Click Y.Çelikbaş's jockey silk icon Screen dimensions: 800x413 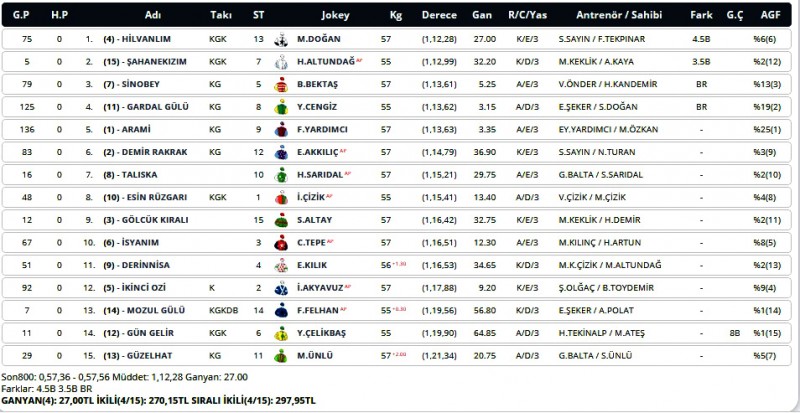coord(289,332)
